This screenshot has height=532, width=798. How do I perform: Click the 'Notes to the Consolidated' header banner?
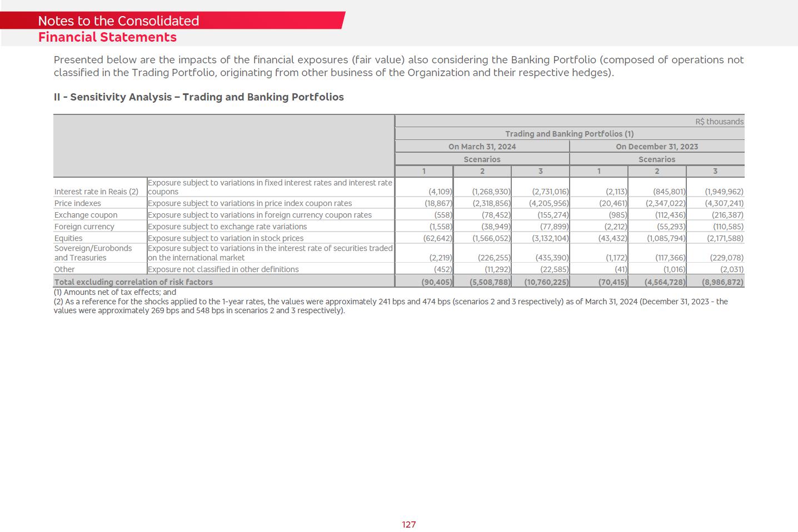tap(118, 21)
